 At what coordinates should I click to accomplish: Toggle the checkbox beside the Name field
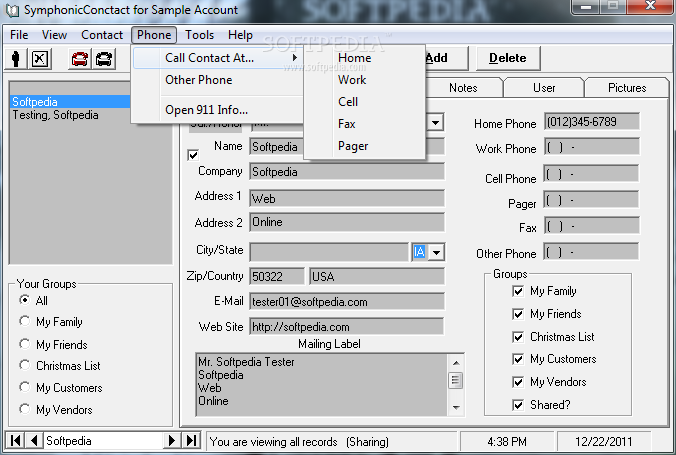click(x=193, y=155)
